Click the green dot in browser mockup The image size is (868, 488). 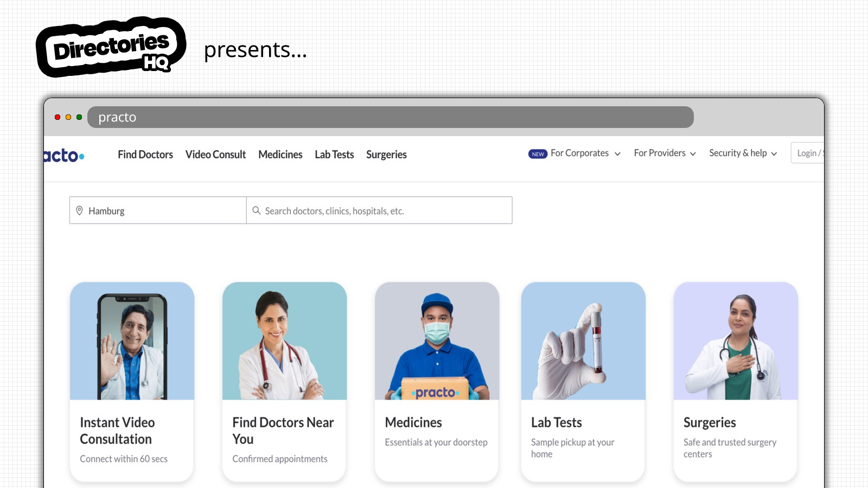tap(79, 117)
